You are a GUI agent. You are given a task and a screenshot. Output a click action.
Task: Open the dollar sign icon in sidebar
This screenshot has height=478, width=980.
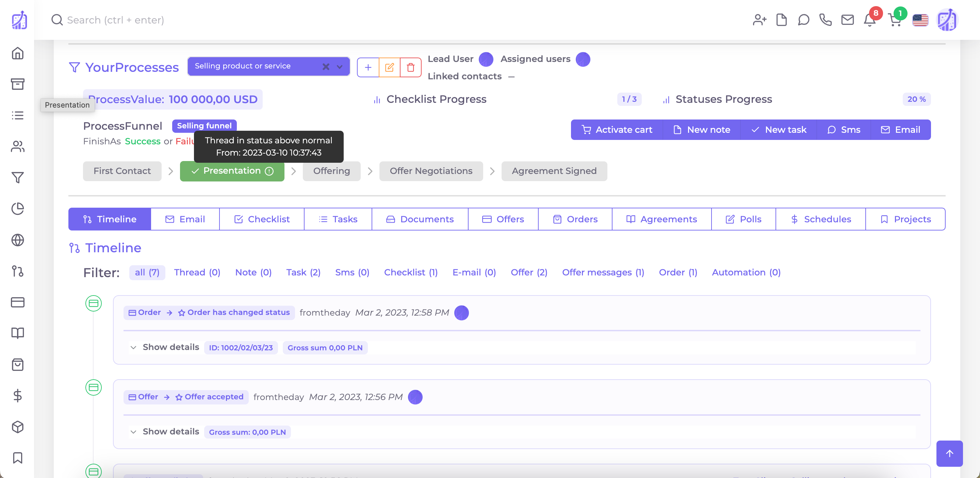[x=17, y=396]
